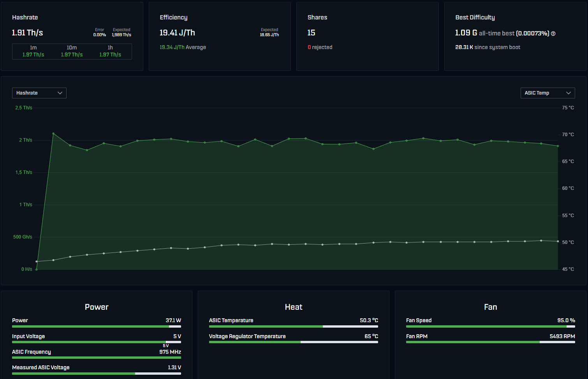
Task: Select the 1h average hashrate value
Action: click(110, 55)
